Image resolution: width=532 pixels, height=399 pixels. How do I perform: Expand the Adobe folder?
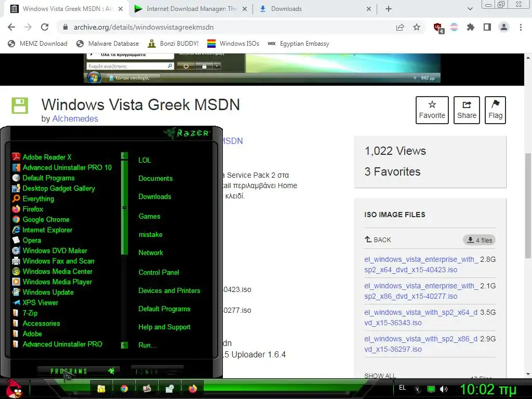[x=27, y=334]
